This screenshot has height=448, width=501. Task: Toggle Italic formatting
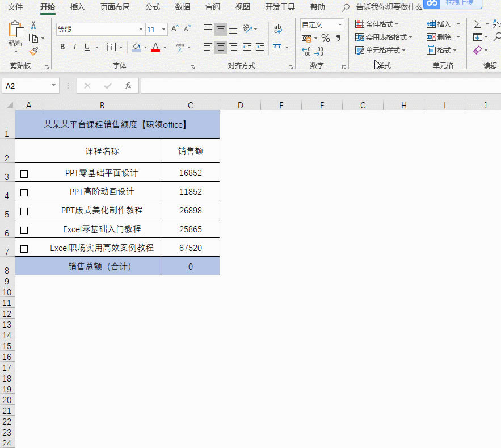click(x=74, y=47)
